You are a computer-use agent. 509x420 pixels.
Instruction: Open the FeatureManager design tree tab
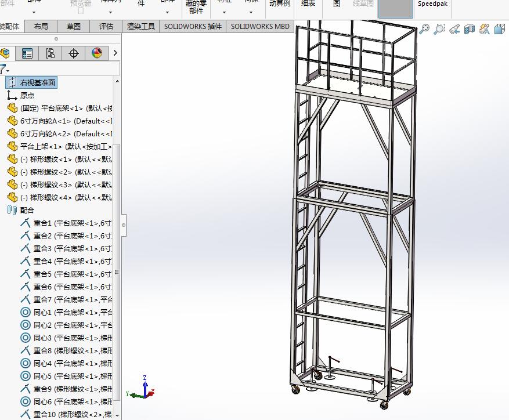coord(5,53)
